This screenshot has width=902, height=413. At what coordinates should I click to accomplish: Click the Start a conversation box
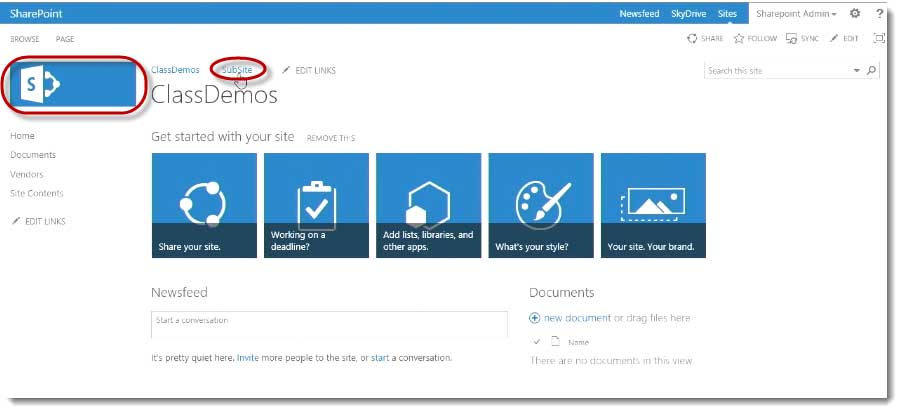[329, 324]
